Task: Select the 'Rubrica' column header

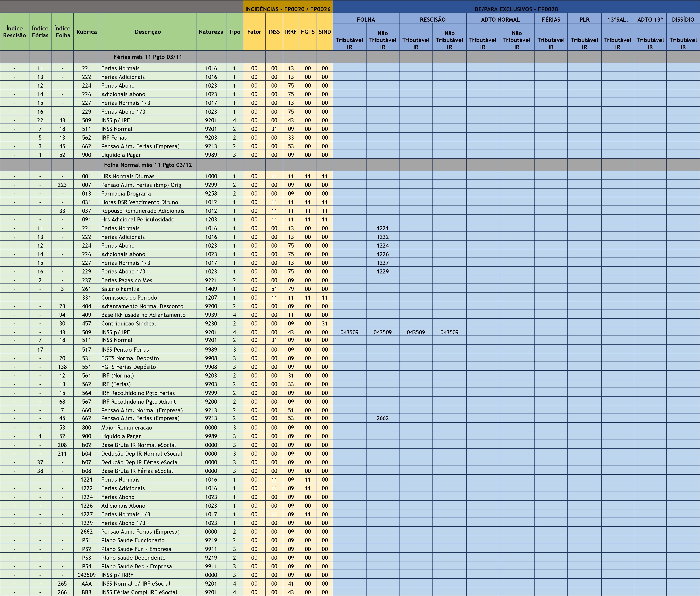Action: 86,32
